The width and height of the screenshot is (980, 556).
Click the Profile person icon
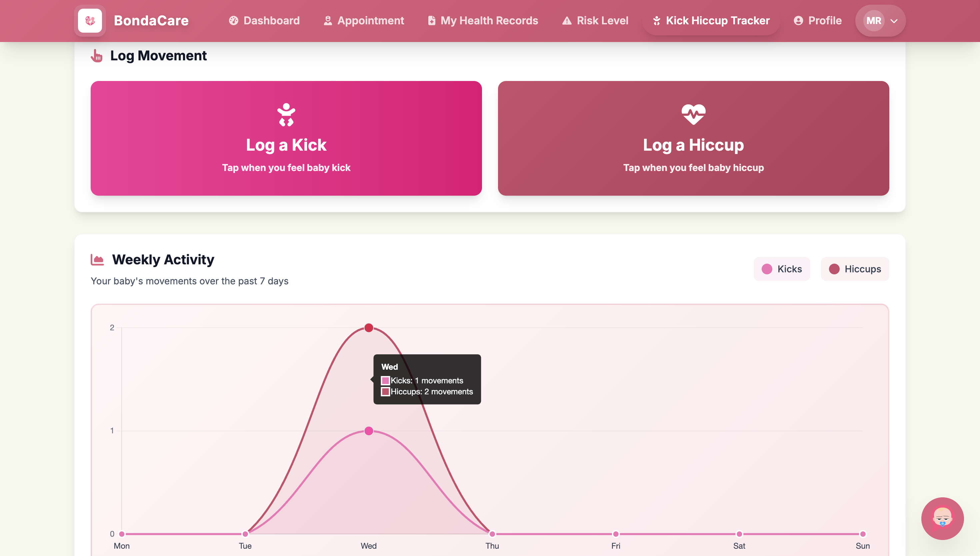(798, 21)
